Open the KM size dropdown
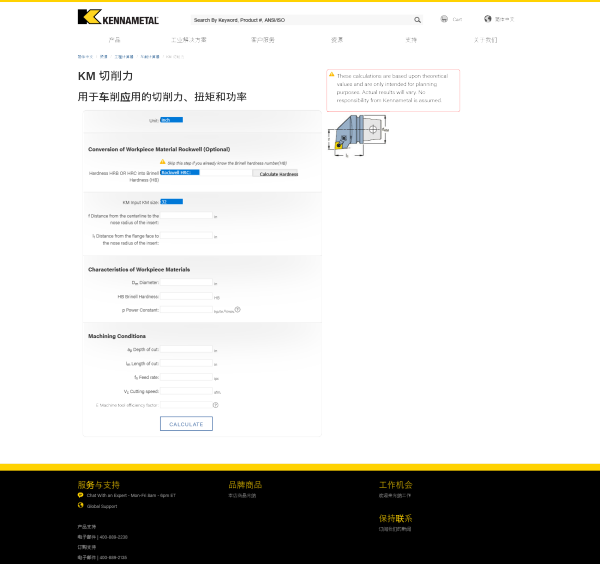The width and height of the screenshot is (600, 564). click(171, 202)
